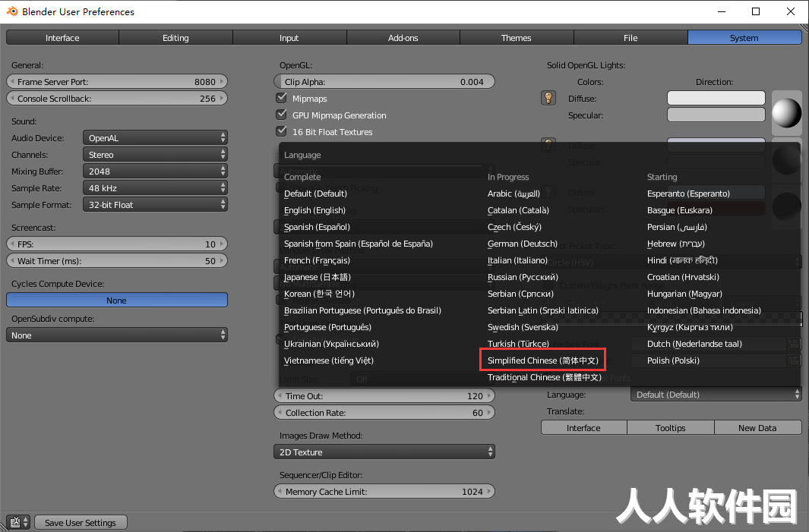Open the Images Draw Method dropdown
809x532 pixels.
coord(384,452)
